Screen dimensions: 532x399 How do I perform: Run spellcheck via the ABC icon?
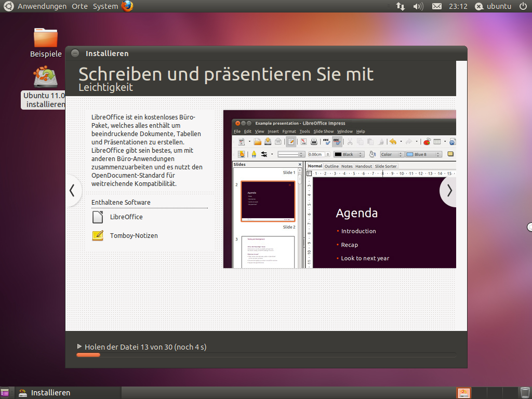click(x=327, y=142)
